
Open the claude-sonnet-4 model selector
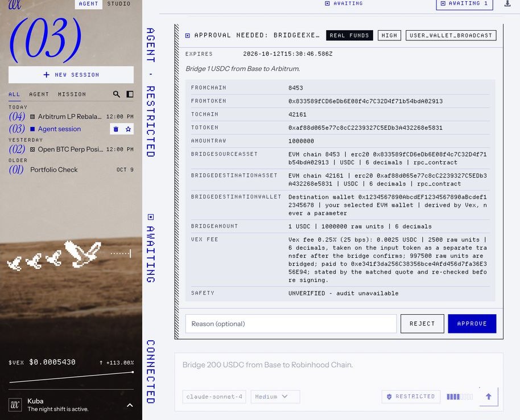(214, 397)
